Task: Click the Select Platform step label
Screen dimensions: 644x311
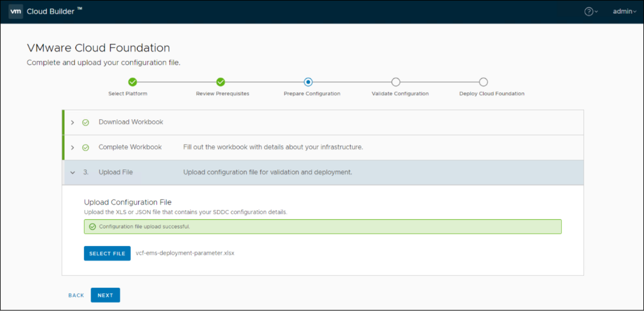Action: (x=128, y=94)
